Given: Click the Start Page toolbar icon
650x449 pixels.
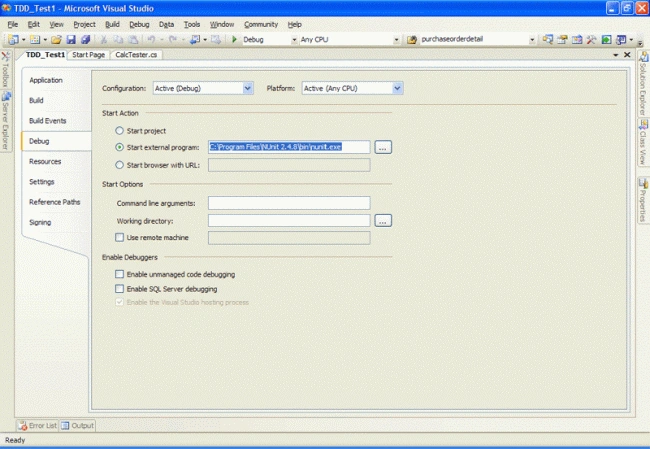Looking at the screenshot, I should point(606,39).
